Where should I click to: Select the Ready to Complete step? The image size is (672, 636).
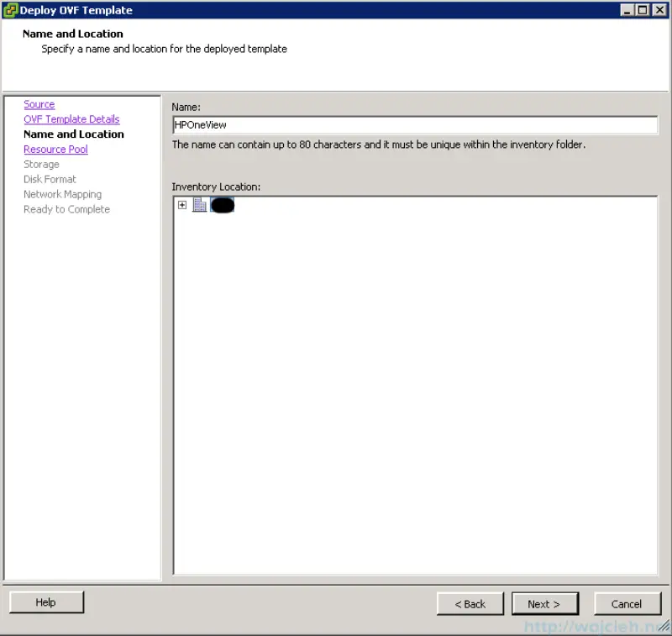[x=66, y=209]
